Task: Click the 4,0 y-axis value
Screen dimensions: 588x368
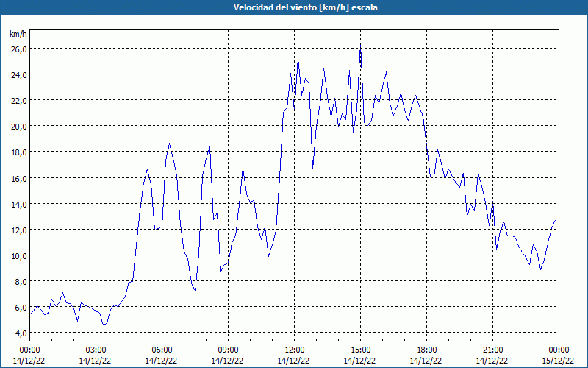Action: click(21, 333)
